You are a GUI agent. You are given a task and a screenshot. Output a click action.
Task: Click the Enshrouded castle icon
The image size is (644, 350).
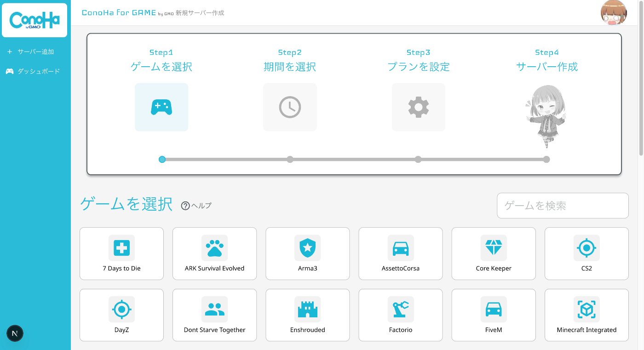point(308,310)
